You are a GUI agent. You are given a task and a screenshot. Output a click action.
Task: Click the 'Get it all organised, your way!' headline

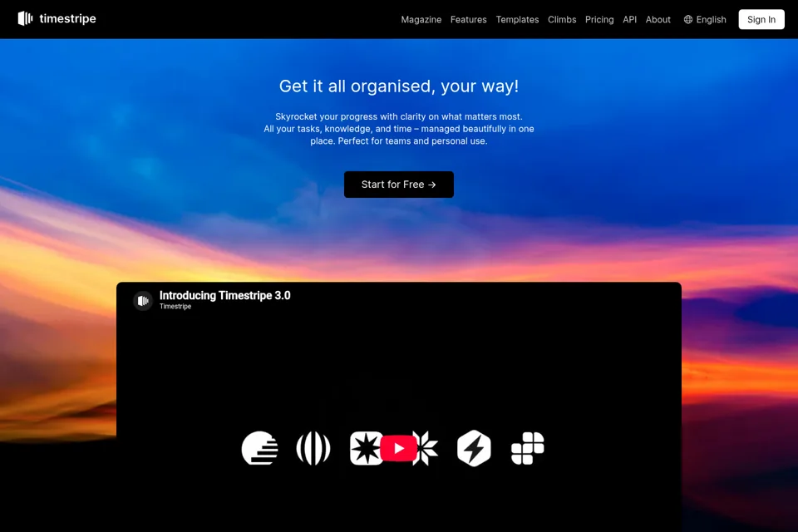point(398,86)
